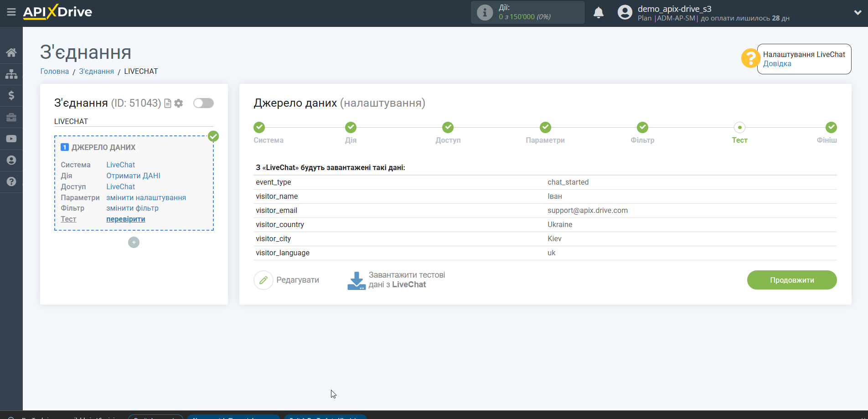Click the LiveChat system link
This screenshot has width=868, height=419.
121,165
